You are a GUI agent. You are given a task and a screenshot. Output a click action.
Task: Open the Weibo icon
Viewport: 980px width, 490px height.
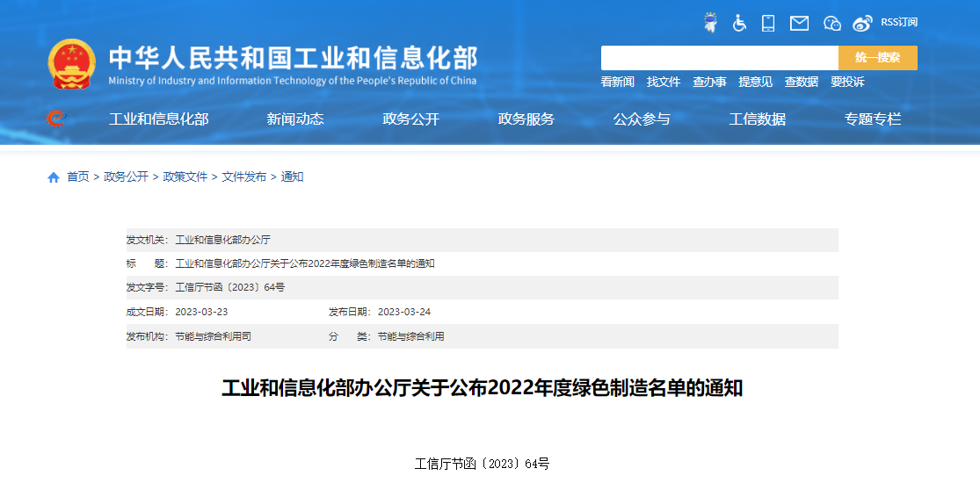pyautogui.click(x=863, y=23)
